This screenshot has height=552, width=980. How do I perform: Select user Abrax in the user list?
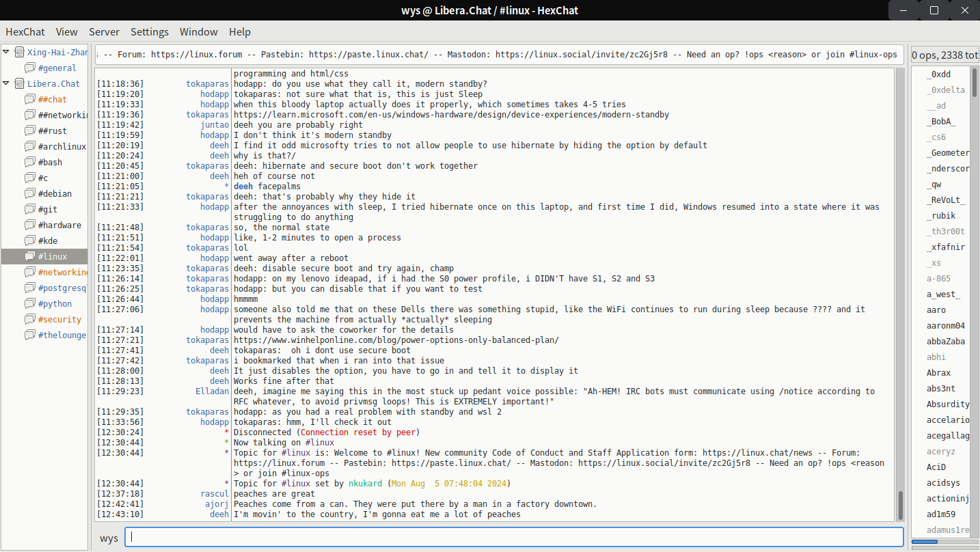938,373
